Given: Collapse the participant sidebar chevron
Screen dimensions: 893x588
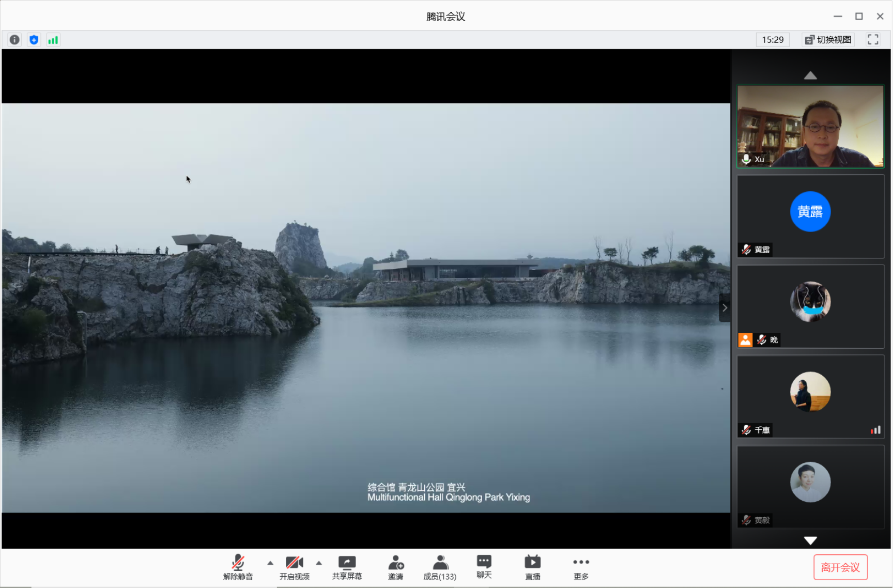Looking at the screenshot, I should [x=725, y=308].
